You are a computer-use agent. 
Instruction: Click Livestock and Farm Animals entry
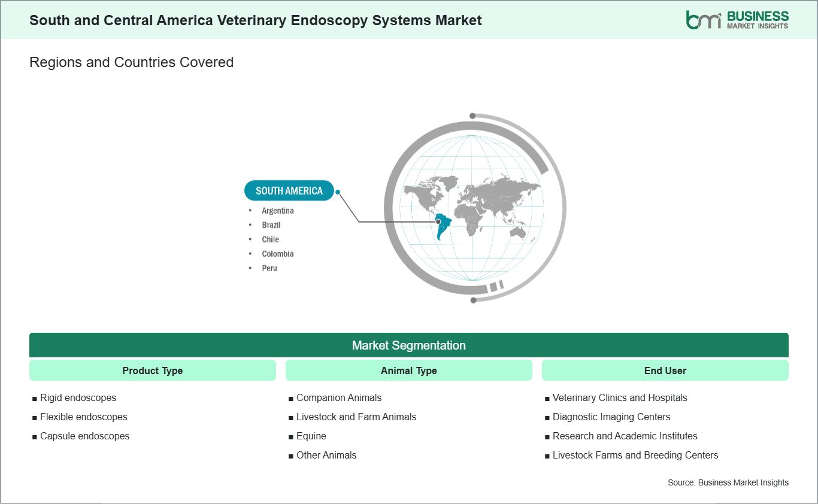click(352, 417)
